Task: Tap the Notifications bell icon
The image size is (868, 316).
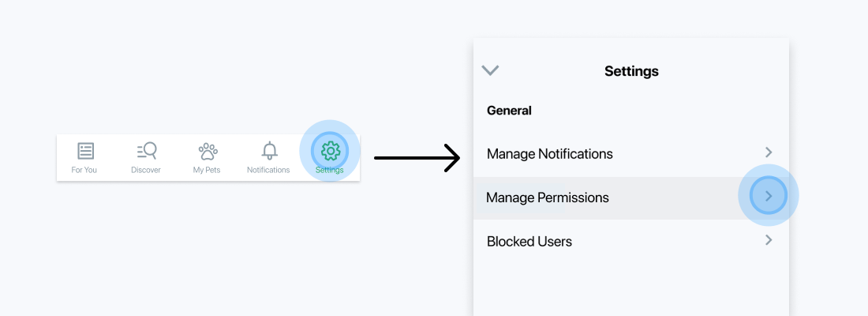Action: (269, 150)
